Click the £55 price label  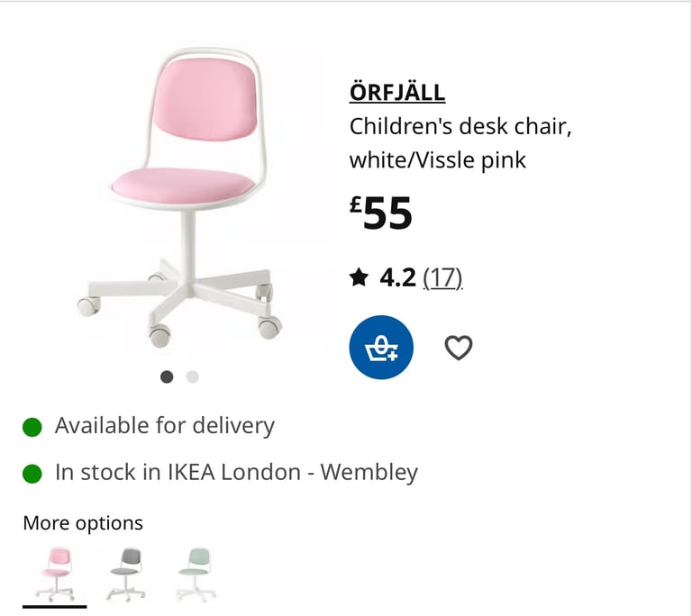click(381, 213)
